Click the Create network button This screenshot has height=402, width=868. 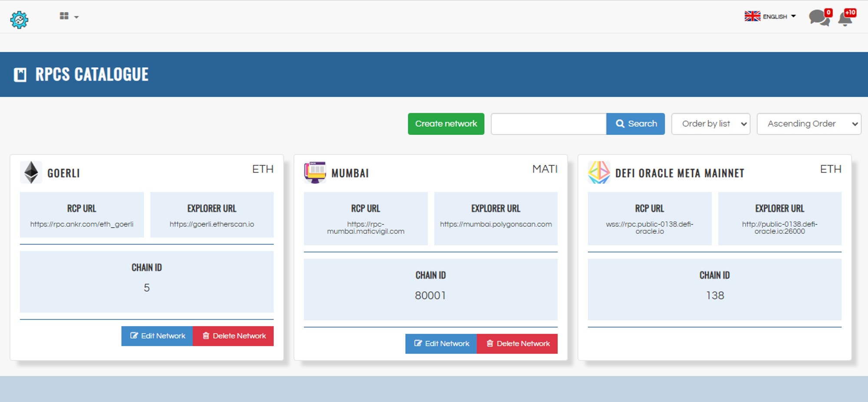446,124
